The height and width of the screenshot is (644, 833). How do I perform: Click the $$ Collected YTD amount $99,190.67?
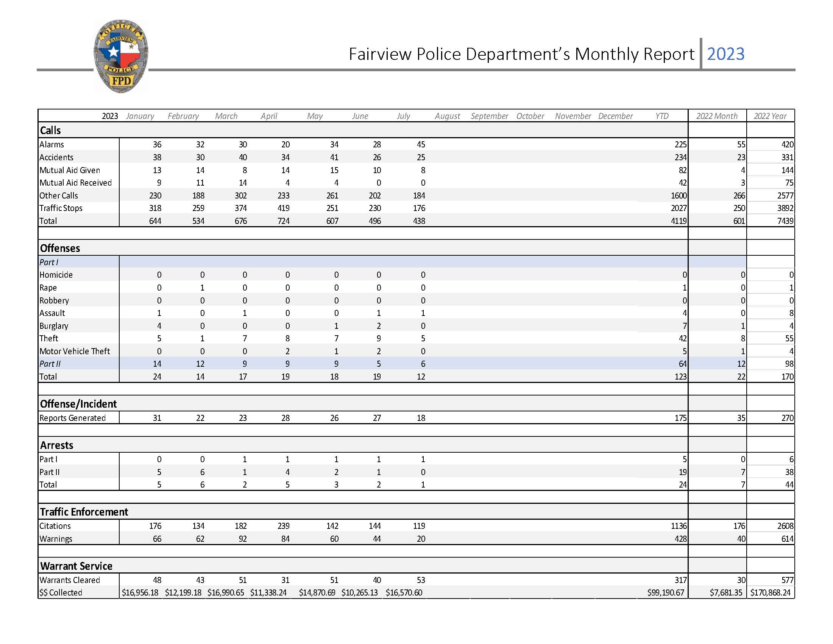coord(666,593)
